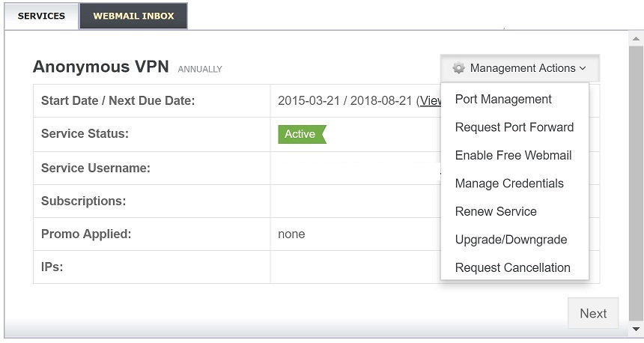Click the scrollbar down arrow
644x343 pixels.
pos(636,329)
